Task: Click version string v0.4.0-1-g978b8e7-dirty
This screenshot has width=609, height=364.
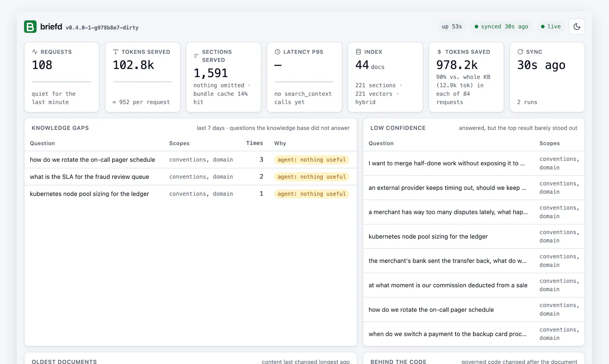Action: 102,27
